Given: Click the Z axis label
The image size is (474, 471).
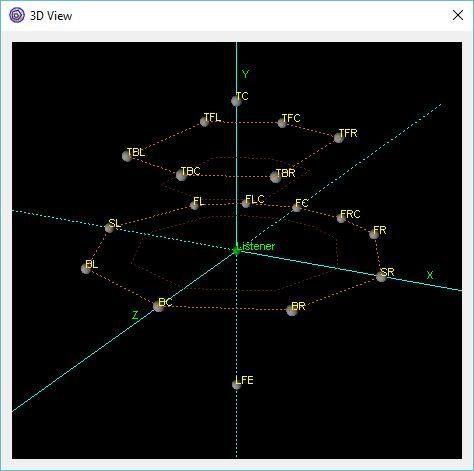Looking at the screenshot, I should (x=135, y=315).
